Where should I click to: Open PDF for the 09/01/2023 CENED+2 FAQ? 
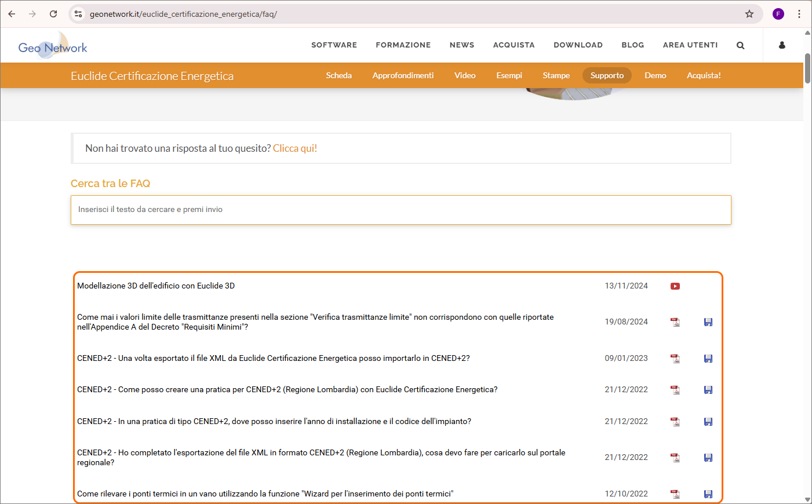(675, 359)
